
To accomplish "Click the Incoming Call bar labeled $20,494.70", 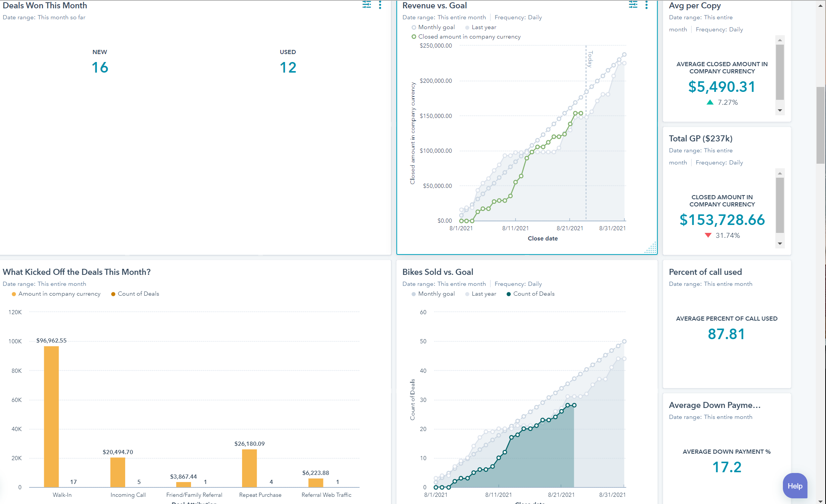I will click(x=118, y=473).
